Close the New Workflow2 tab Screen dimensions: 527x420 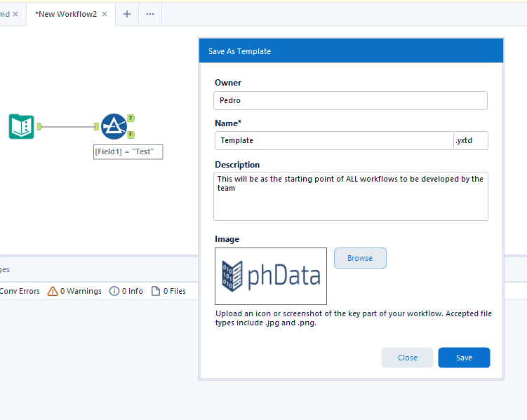pyautogui.click(x=105, y=14)
